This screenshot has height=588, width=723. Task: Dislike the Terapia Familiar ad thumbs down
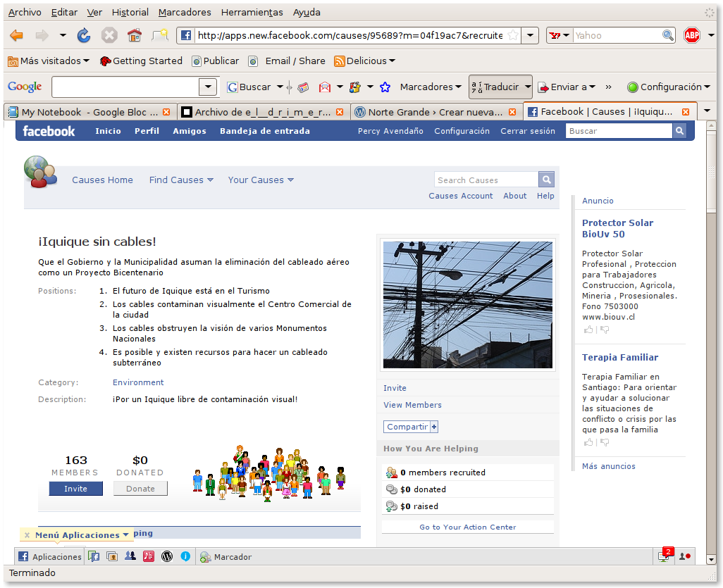pyautogui.click(x=605, y=442)
